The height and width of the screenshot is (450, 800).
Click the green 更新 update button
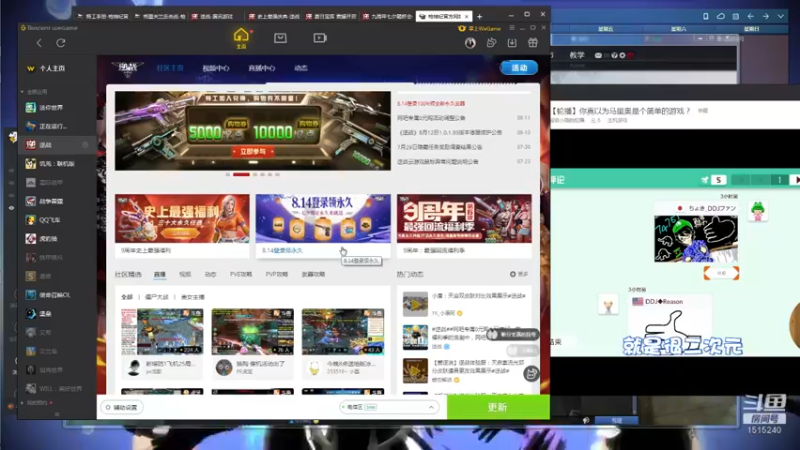[498, 407]
